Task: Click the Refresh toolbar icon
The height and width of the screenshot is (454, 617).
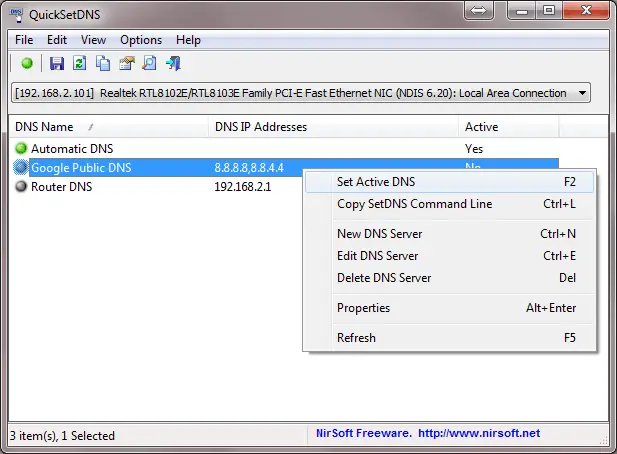Action: point(79,63)
